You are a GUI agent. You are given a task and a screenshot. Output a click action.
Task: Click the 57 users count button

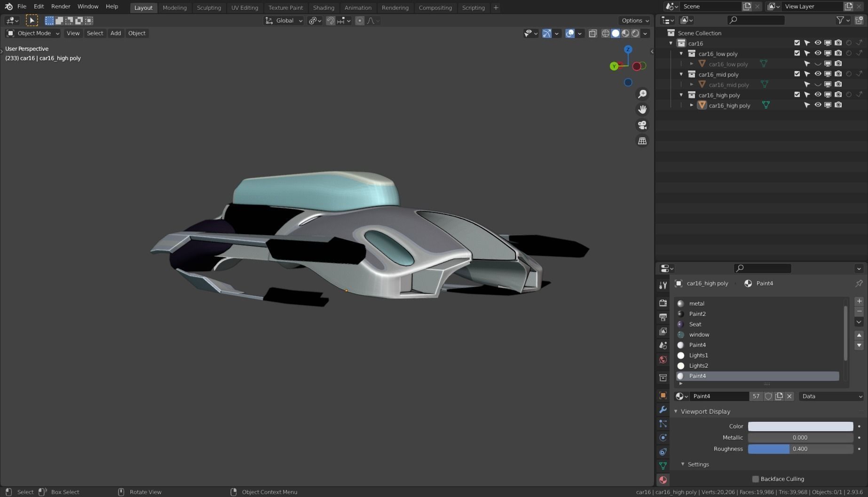point(756,396)
